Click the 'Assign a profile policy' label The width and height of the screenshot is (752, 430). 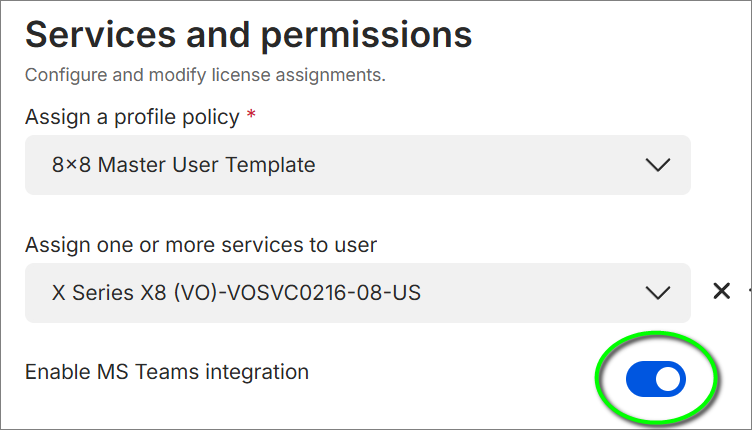(x=132, y=117)
